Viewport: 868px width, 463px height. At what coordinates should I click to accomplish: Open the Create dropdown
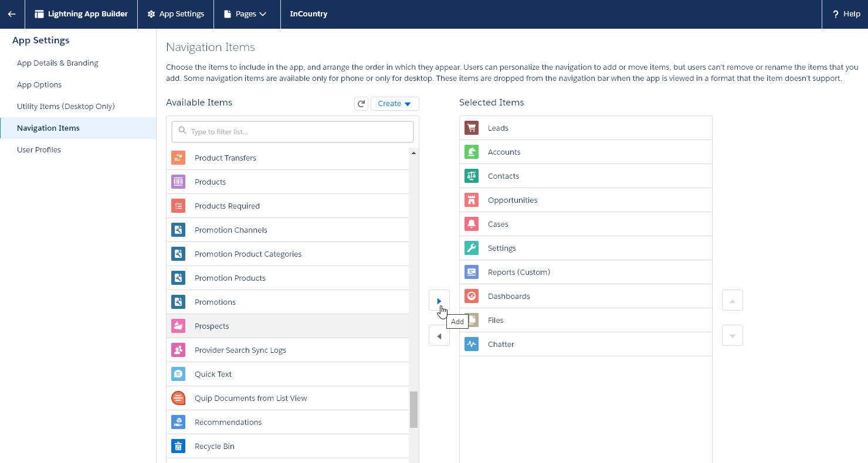[395, 104]
